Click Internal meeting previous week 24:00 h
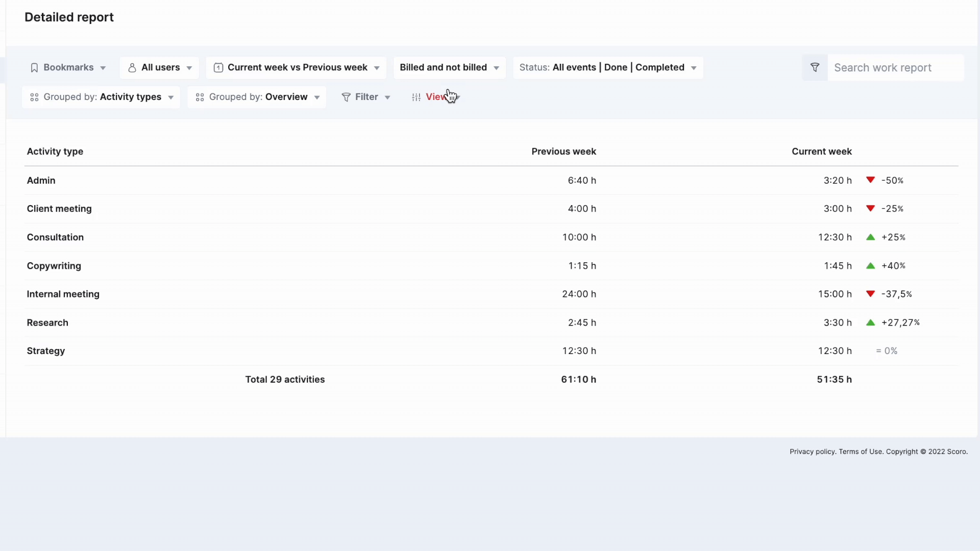 pyautogui.click(x=579, y=294)
